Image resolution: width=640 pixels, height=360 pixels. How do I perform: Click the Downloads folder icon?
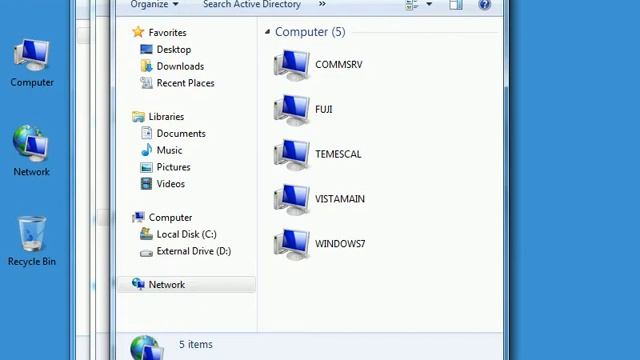coord(146,66)
